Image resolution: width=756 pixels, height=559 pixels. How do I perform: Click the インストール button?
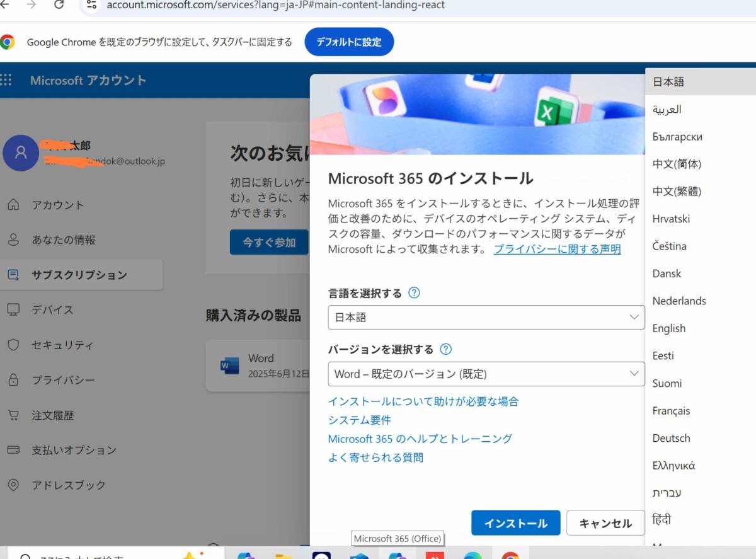515,522
